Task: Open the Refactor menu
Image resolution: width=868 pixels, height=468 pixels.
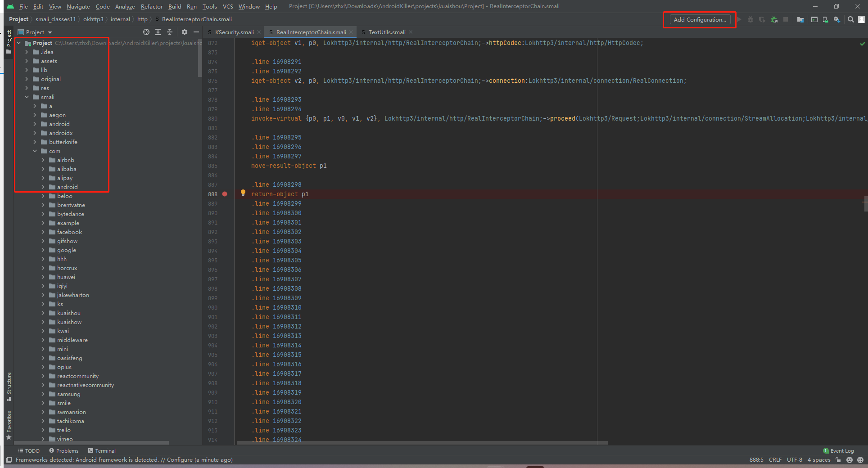Action: 152,6
